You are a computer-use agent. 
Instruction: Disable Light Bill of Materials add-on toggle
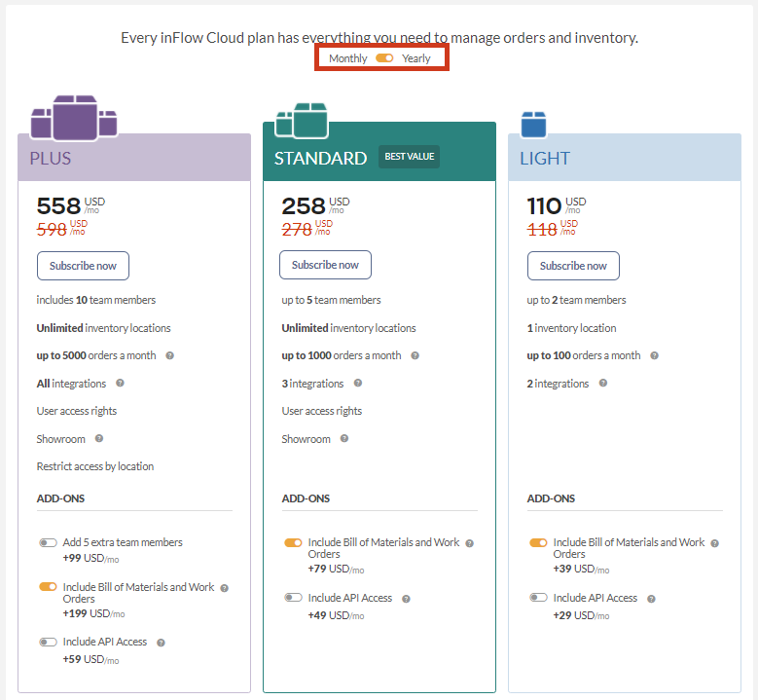point(538,543)
